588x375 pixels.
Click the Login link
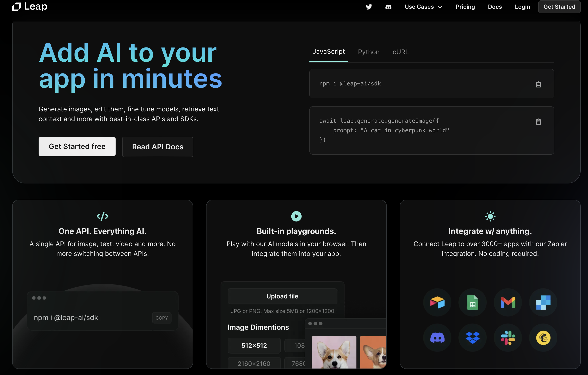pyautogui.click(x=522, y=7)
